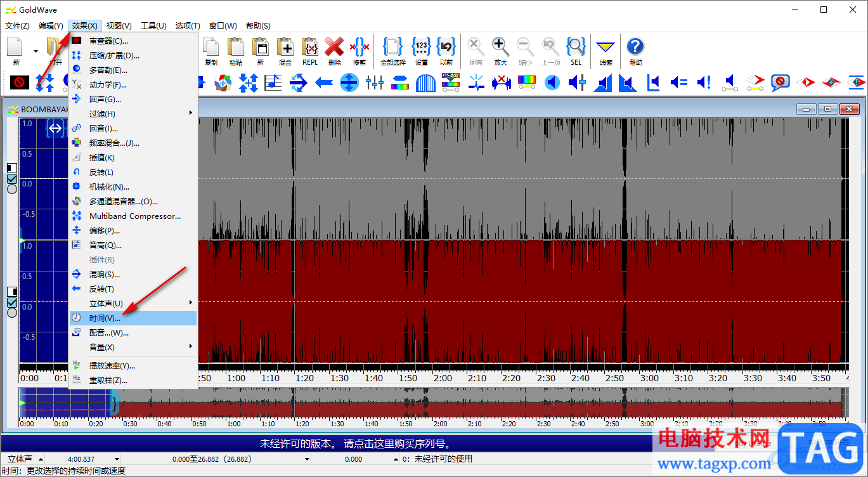Screen dimensions: 868x477
Task: Click the Paste (粘贴) clipboard icon
Action: 235,48
